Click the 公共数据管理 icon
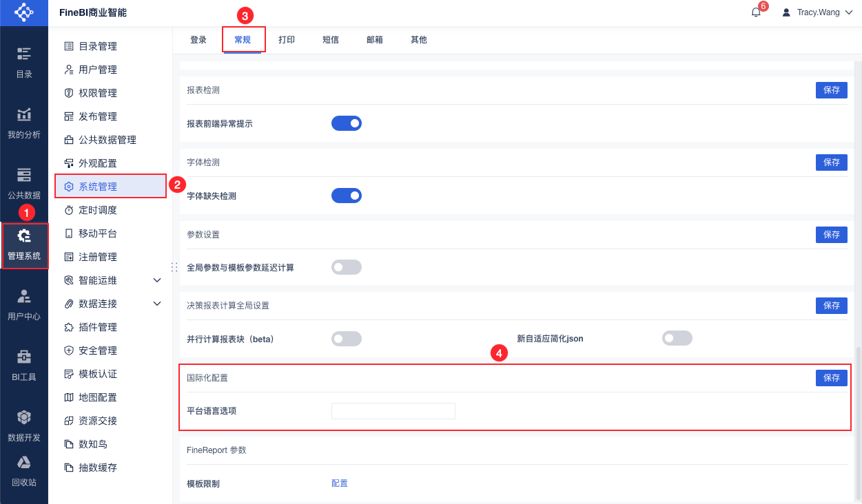 coord(68,140)
